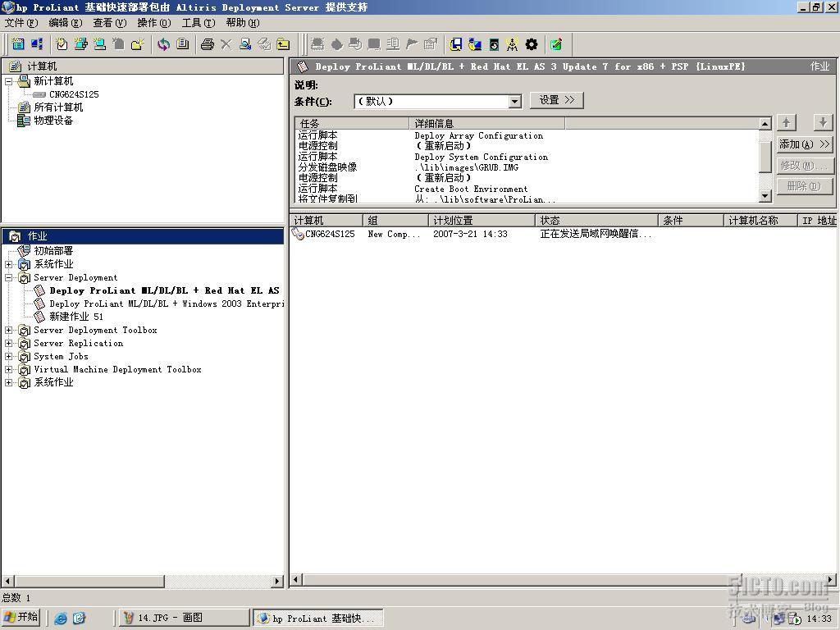
Task: Click the purple refresh arrows icon
Action: 163,44
